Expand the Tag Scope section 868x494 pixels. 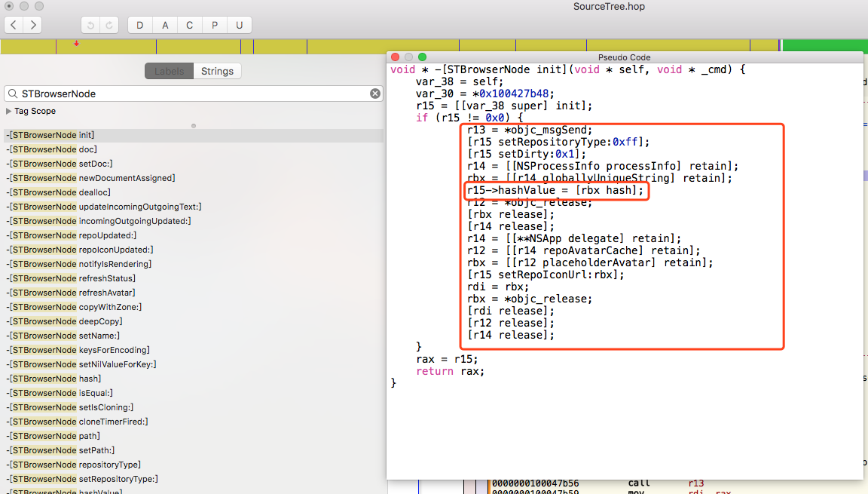pos(9,111)
